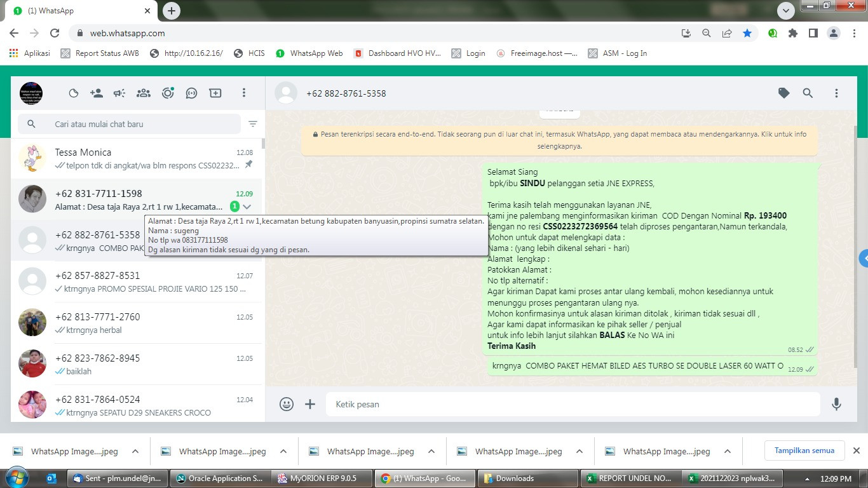868x488 pixels.
Task: Click own profile picture in sidebar header
Action: coord(31,93)
